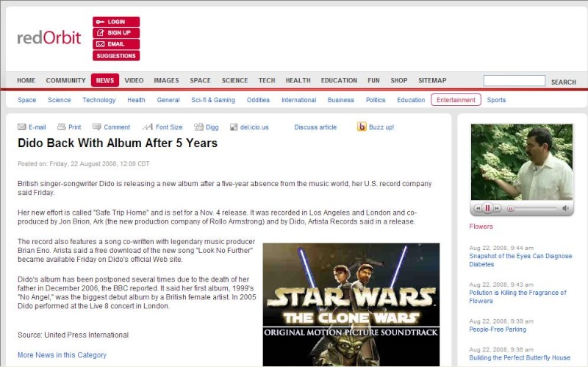
Task: Open the FUN menu item
Action: click(373, 80)
